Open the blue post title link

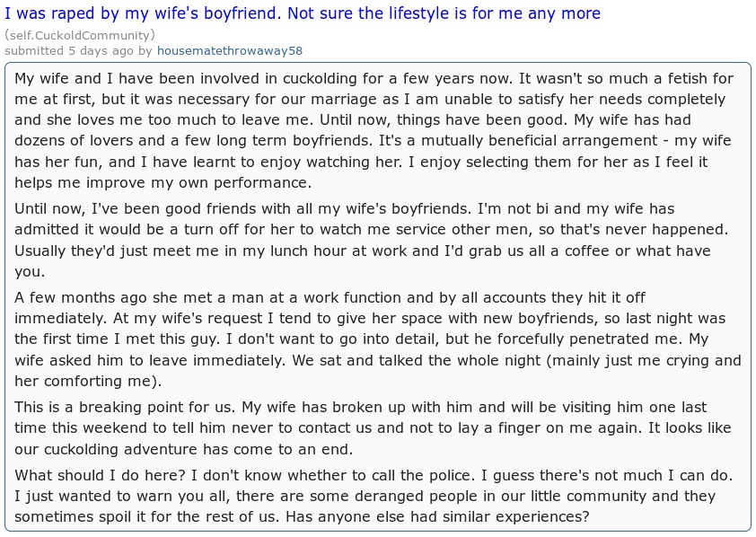(x=303, y=13)
